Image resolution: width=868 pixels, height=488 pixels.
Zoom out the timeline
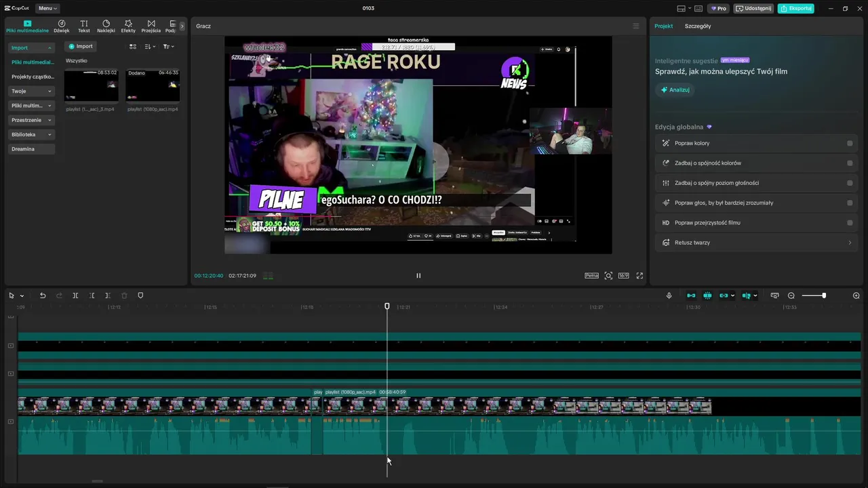(791, 296)
